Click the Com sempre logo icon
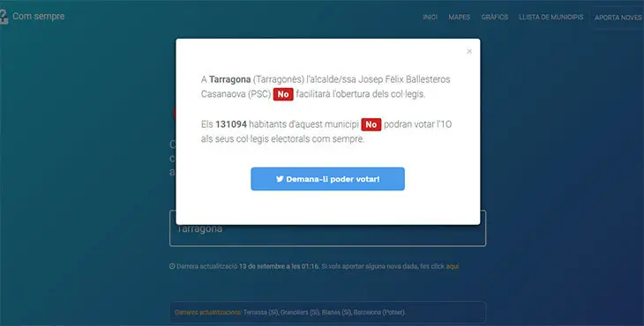This screenshot has height=326, width=644. pos(4,17)
